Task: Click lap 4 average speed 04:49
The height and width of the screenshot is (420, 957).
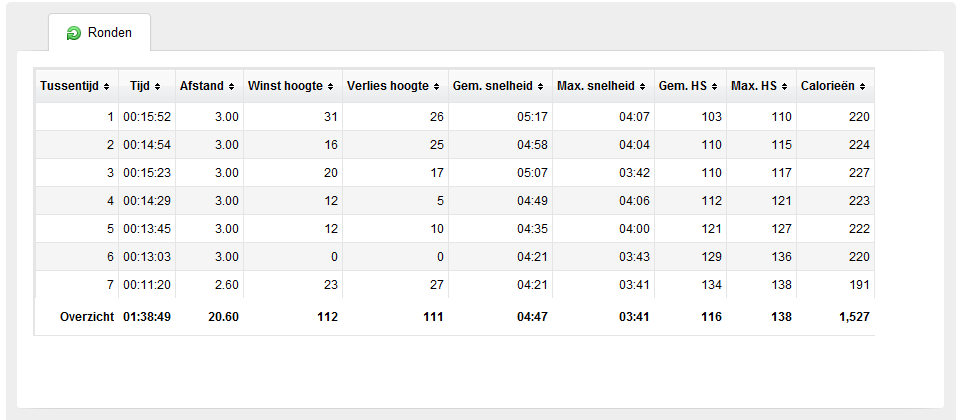Action: [x=500, y=201]
